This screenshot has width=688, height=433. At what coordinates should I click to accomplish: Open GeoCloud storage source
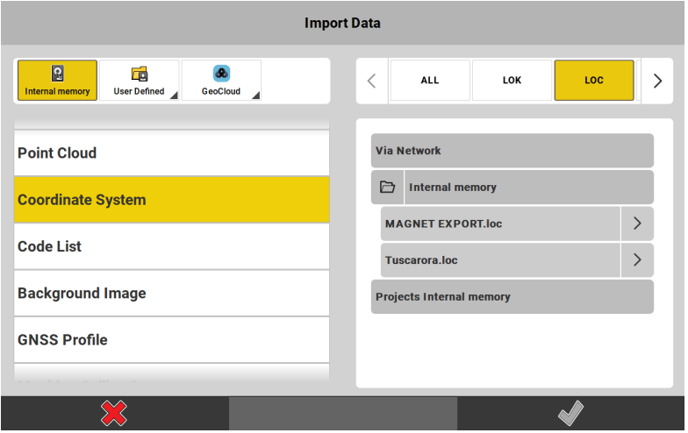221,81
